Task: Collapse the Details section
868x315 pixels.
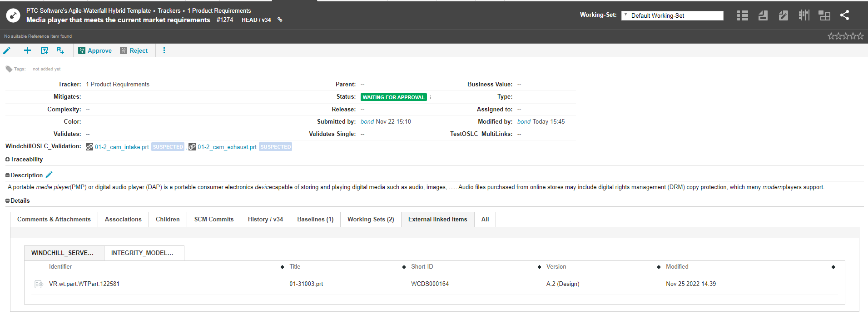Action: pyautogui.click(x=7, y=201)
